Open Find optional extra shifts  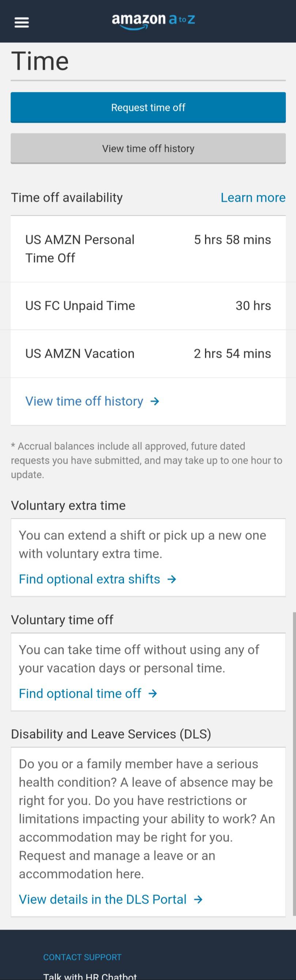pos(89,579)
